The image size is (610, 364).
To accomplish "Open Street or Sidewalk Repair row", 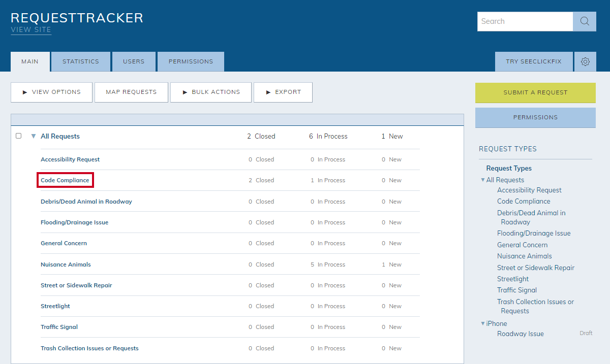I will coord(76,285).
